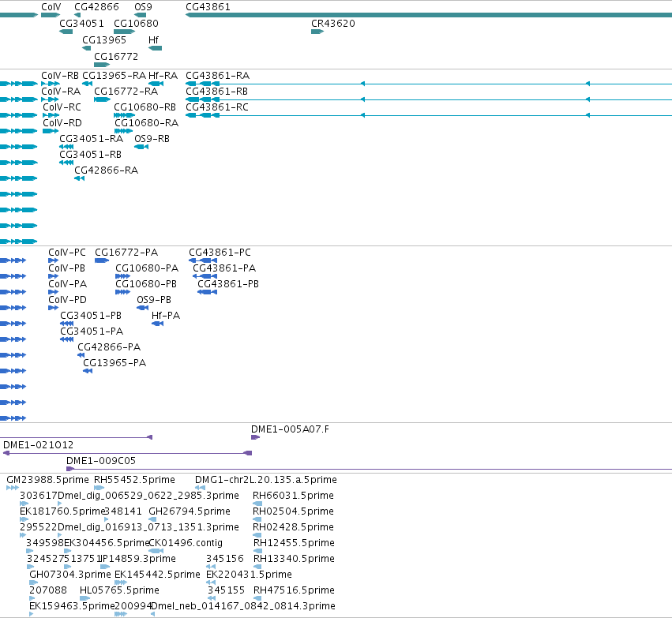Select the ColV-RC transcript
The height and width of the screenshot is (618, 672).
[51, 116]
